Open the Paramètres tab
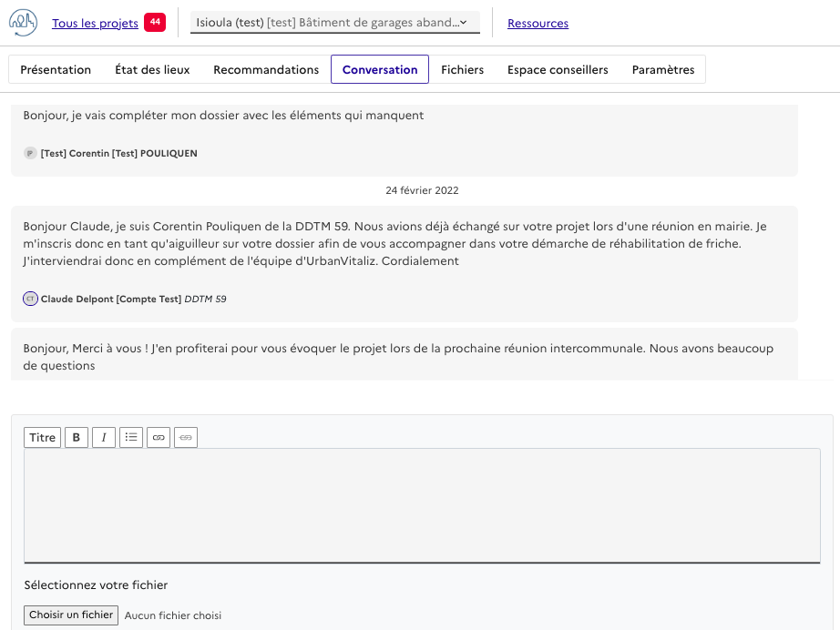Screen dimensions: 840x630 point(662,70)
